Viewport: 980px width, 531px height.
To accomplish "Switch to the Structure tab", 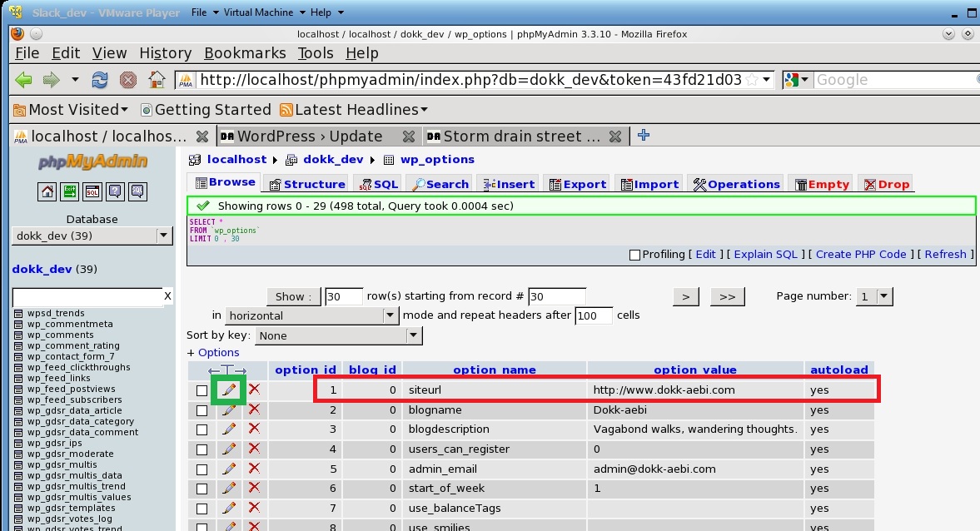I will click(x=306, y=184).
